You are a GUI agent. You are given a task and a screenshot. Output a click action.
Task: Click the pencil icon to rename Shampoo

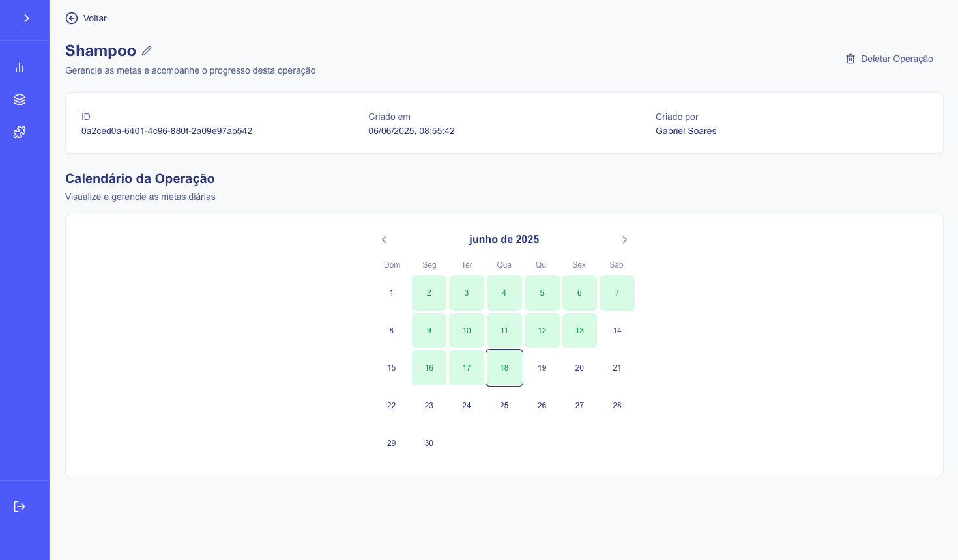[147, 51]
